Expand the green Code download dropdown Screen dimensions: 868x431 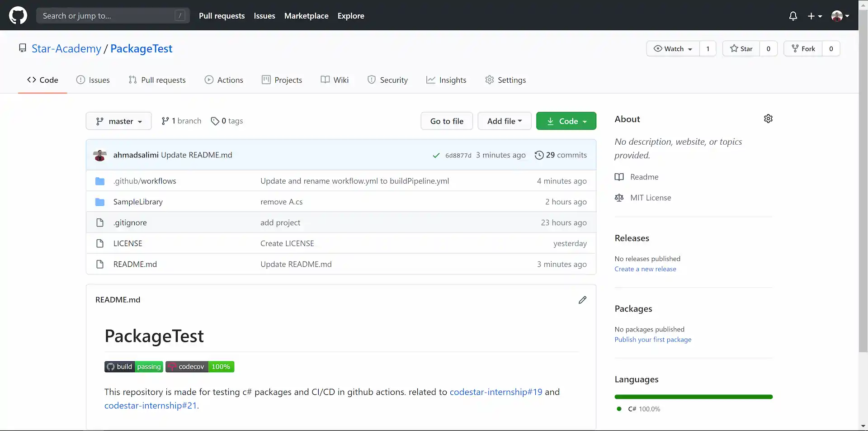(566, 121)
